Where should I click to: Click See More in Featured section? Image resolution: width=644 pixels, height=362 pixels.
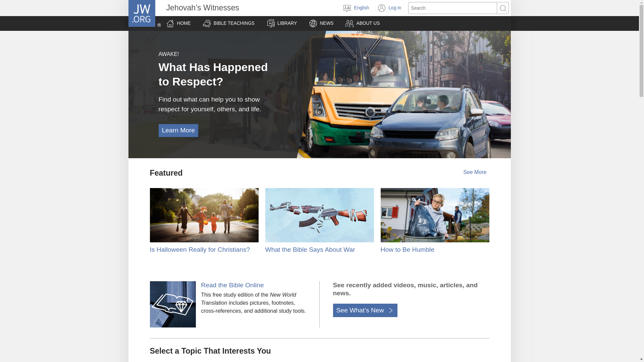475,172
